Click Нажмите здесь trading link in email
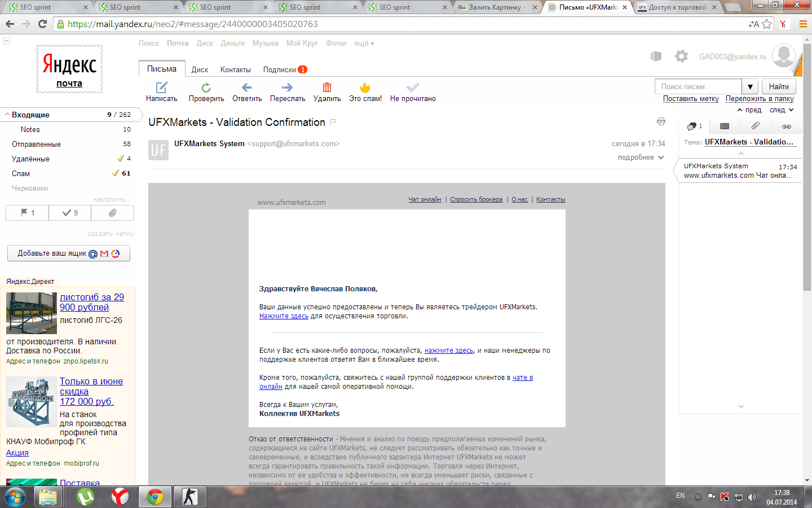Viewport: 812px width, 508px height. pos(284,316)
